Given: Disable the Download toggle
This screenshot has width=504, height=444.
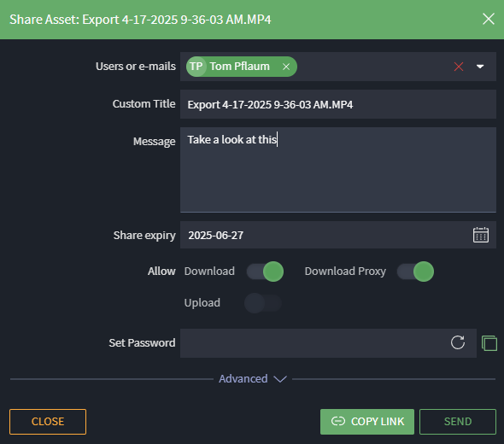Looking at the screenshot, I should coord(265,272).
